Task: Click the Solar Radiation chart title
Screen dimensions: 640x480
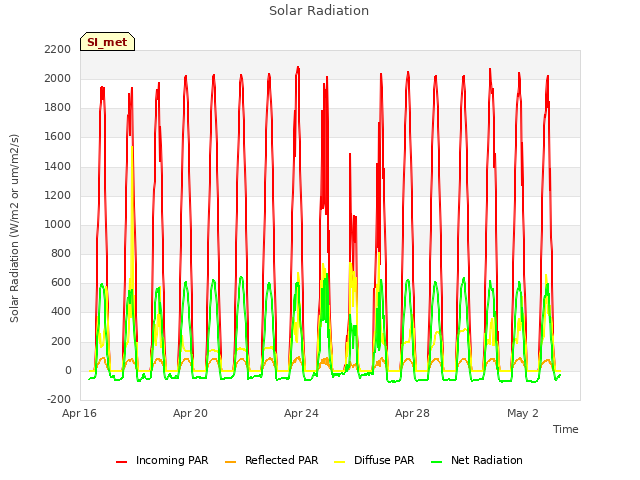Action: [319, 11]
